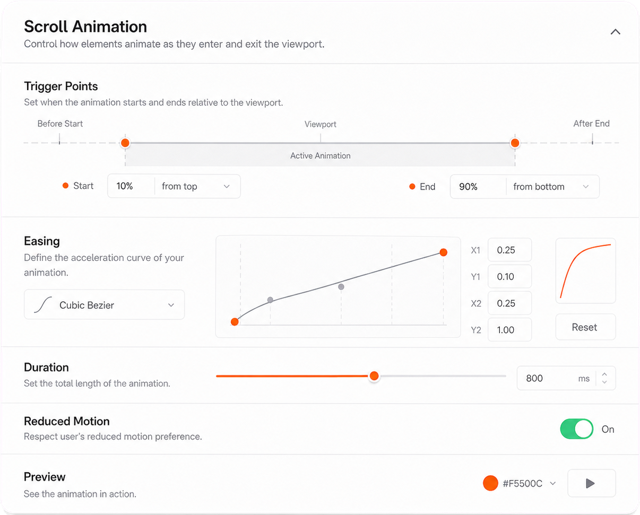Toggle the Reduced Motion switch
The width and height of the screenshot is (640, 515).
pyautogui.click(x=576, y=429)
